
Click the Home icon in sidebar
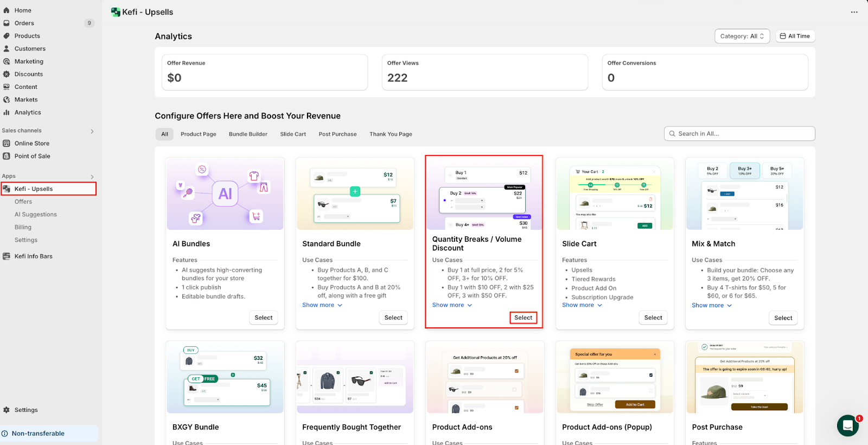coord(7,10)
